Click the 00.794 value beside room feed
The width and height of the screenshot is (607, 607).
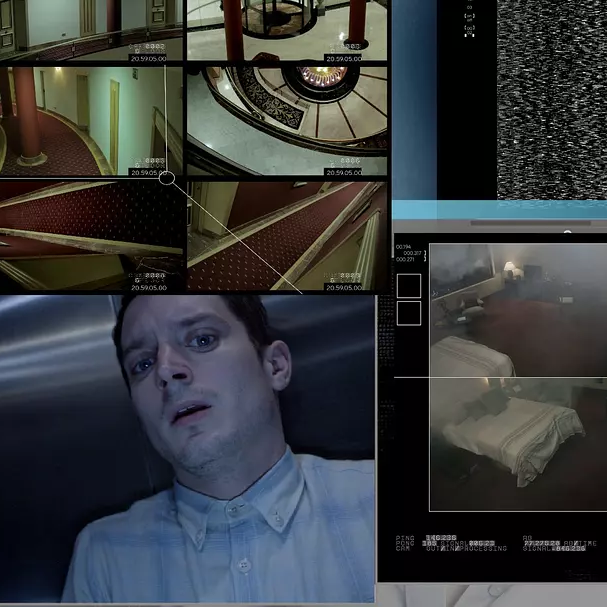[403, 247]
